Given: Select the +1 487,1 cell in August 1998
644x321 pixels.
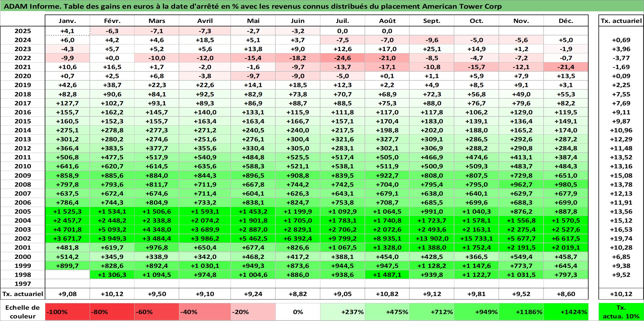Looking at the screenshot, I should coord(387,275).
